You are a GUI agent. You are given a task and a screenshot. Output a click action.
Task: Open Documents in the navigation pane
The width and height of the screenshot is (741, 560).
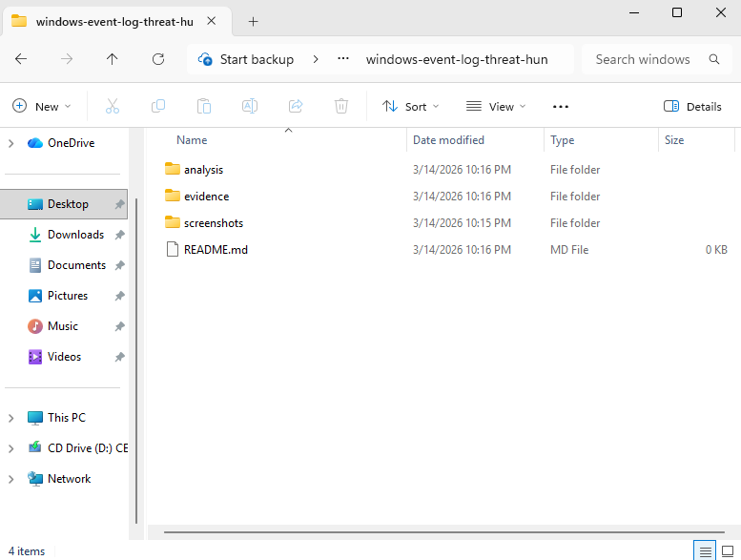pos(76,265)
